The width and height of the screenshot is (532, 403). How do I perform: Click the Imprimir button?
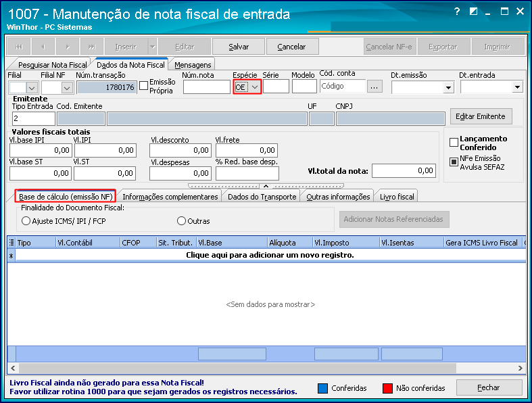[498, 47]
